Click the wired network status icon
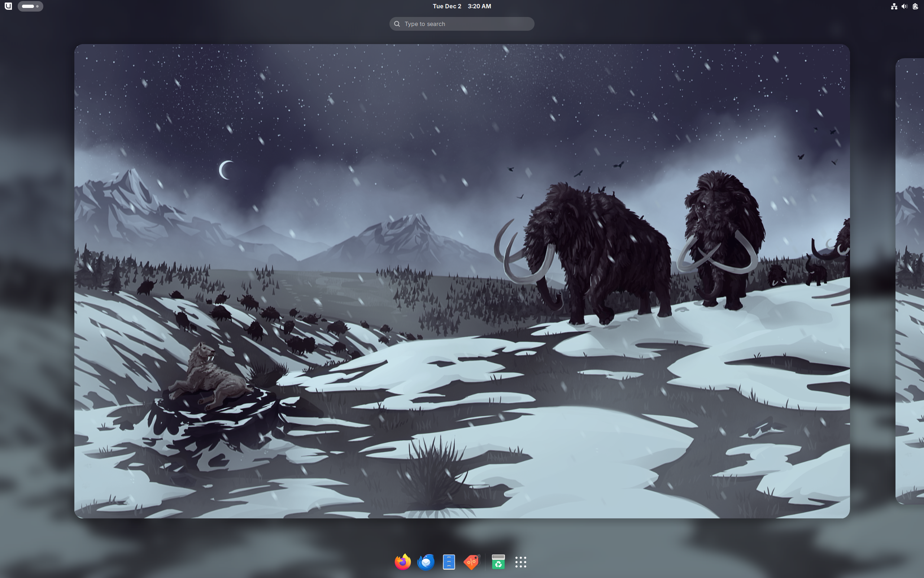Image resolution: width=924 pixels, height=578 pixels. coord(894,6)
